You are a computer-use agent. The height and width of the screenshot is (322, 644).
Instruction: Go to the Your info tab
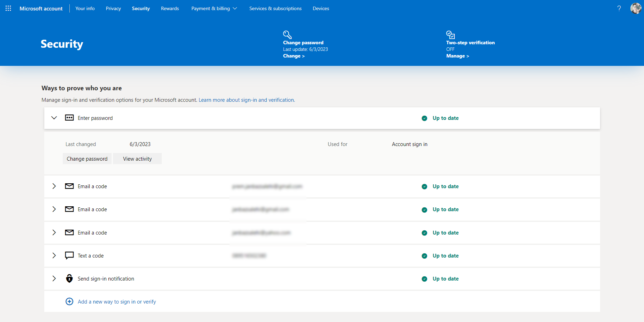(85, 8)
